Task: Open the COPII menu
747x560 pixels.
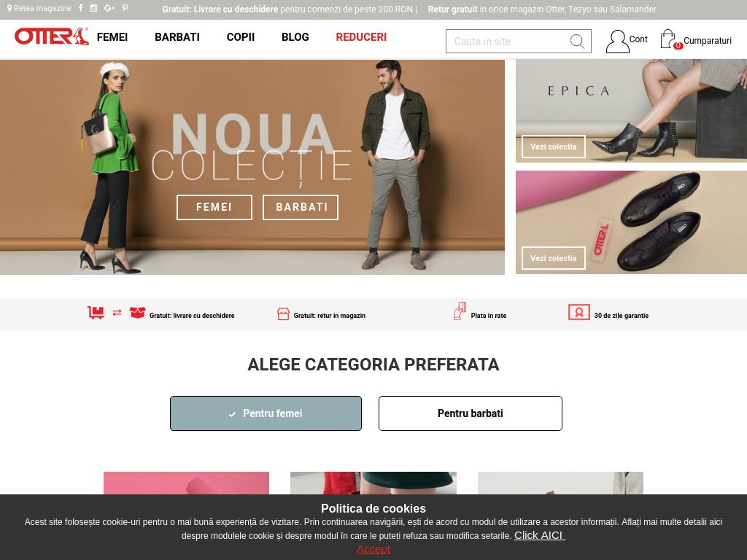Action: point(241,37)
